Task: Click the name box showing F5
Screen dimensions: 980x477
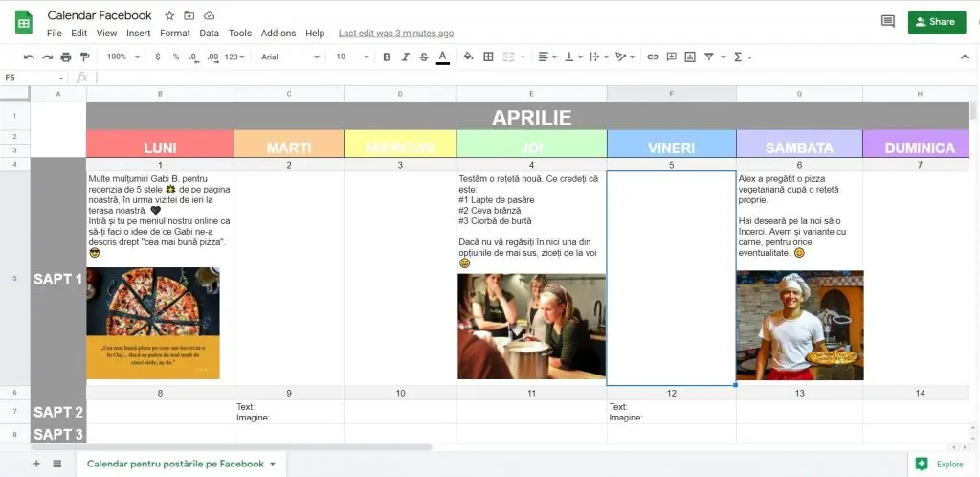Action: 33,79
